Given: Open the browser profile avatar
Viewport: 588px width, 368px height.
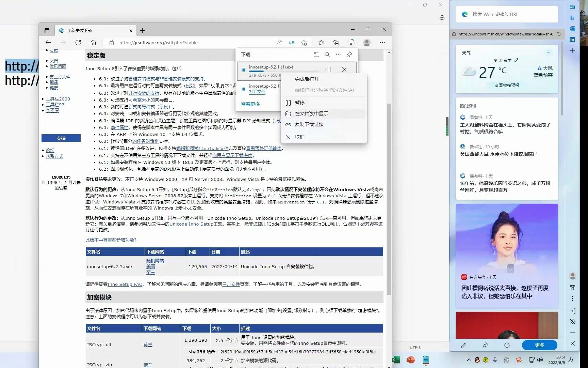Looking at the screenshot, I should point(367,43).
